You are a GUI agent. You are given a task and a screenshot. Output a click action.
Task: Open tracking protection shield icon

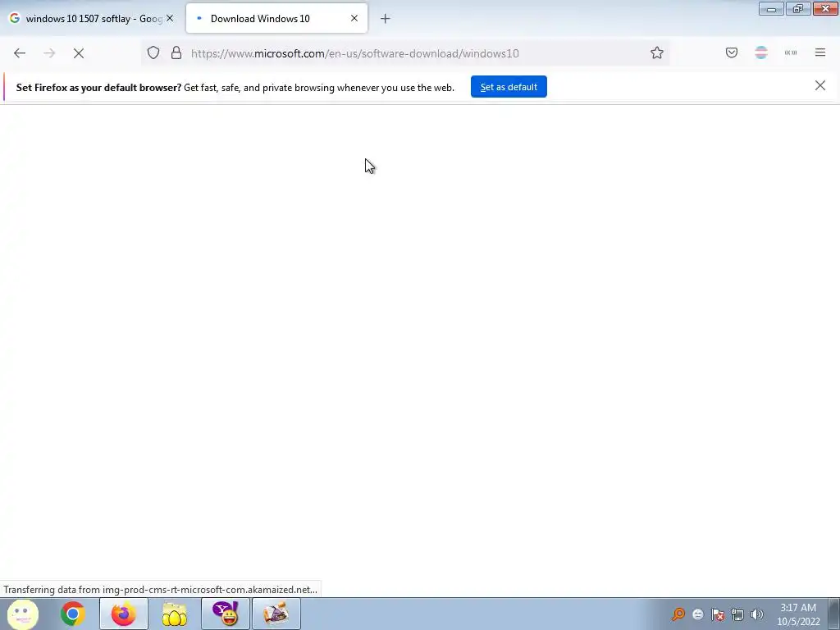pos(153,53)
